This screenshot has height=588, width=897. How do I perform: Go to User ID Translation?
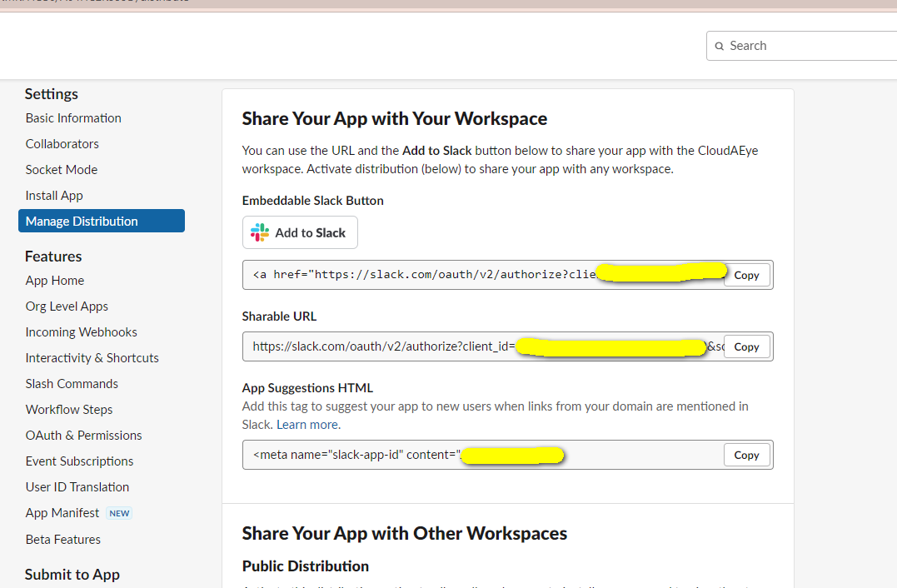pos(77,486)
